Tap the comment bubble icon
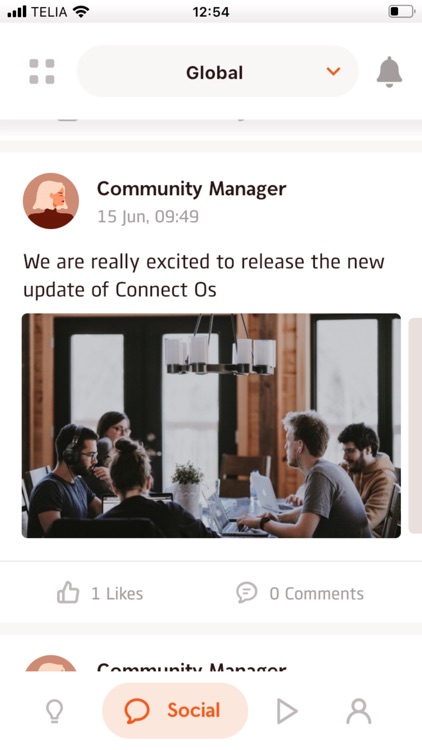422x750 pixels. tap(246, 593)
